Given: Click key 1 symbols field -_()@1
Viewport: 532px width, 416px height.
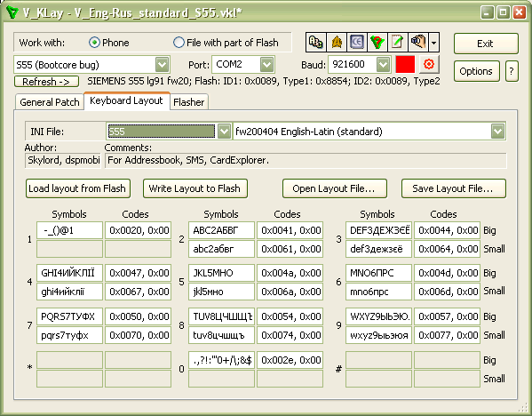Looking at the screenshot, I should click(69, 230).
